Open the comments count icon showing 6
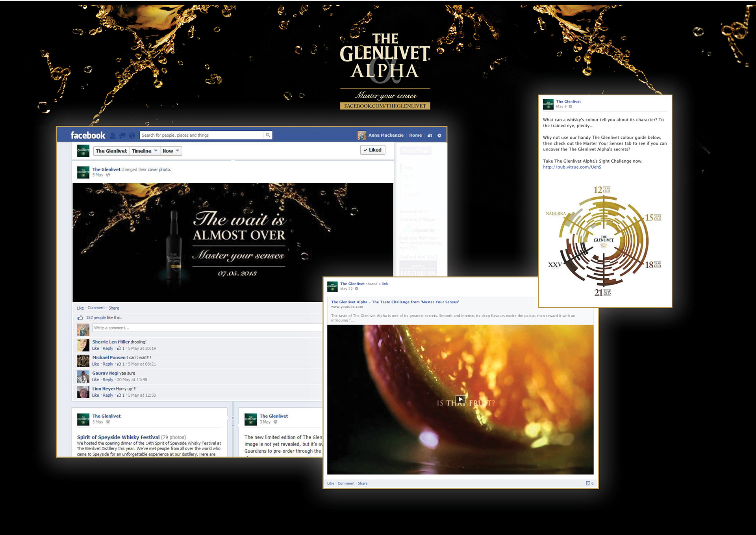This screenshot has height=535, width=756. coord(589,483)
